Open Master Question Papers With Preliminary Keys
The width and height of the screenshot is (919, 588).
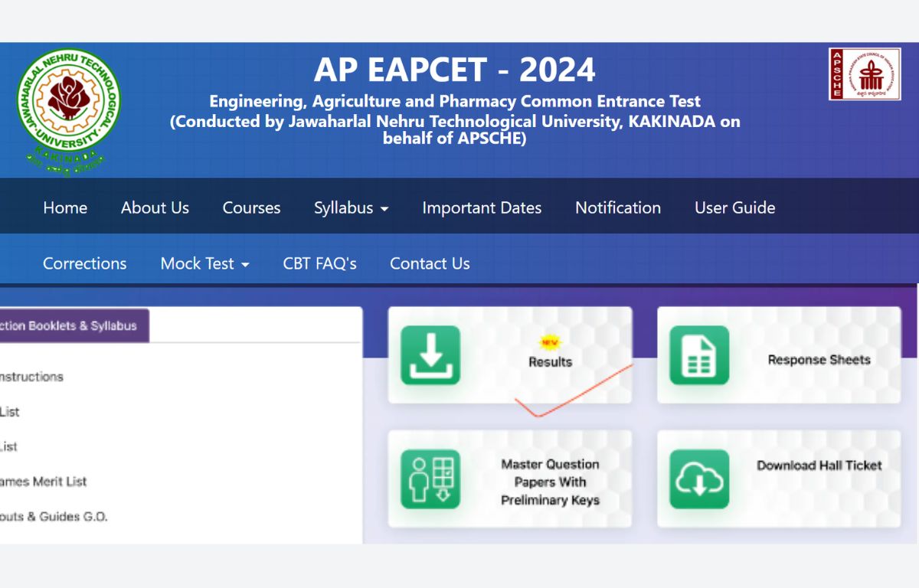550,482
